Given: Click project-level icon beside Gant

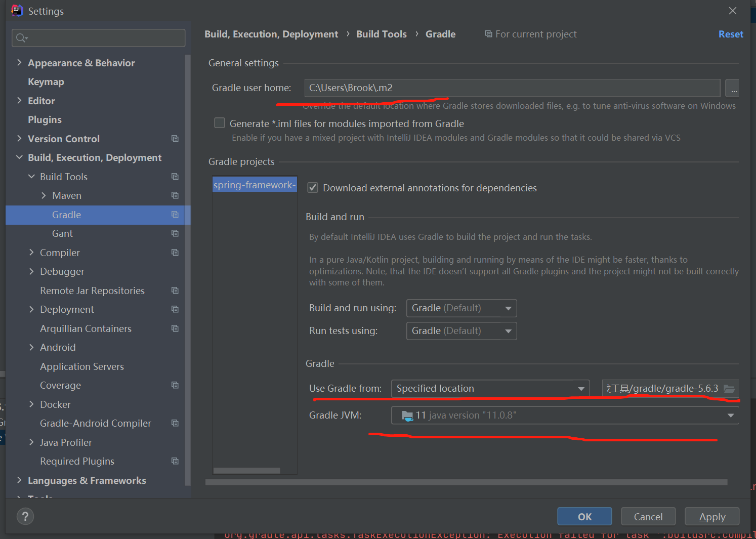Looking at the screenshot, I should pyautogui.click(x=175, y=233).
